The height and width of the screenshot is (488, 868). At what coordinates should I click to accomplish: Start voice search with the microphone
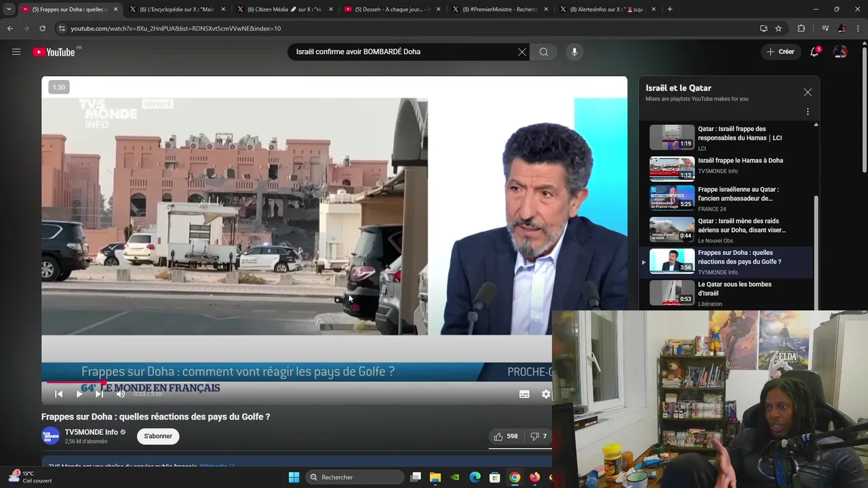click(x=574, y=52)
